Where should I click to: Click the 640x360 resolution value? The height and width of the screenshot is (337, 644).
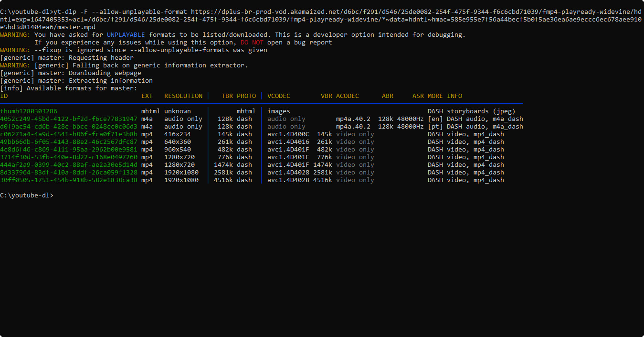pyautogui.click(x=178, y=142)
